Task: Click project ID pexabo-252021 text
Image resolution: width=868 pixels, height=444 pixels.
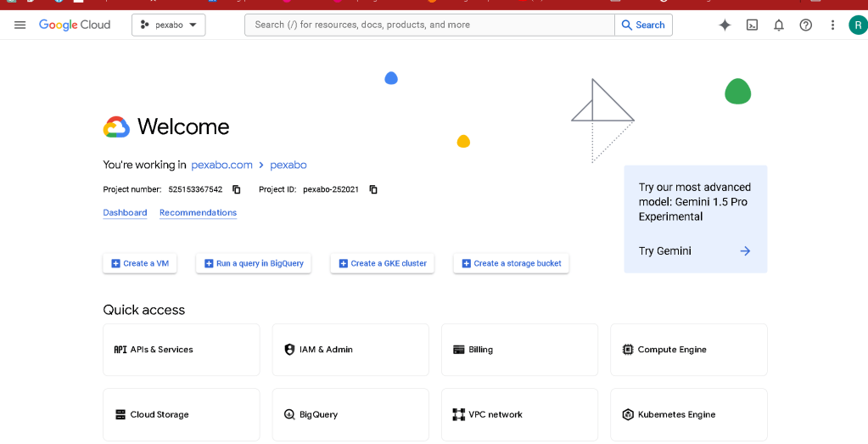Action: coord(331,189)
